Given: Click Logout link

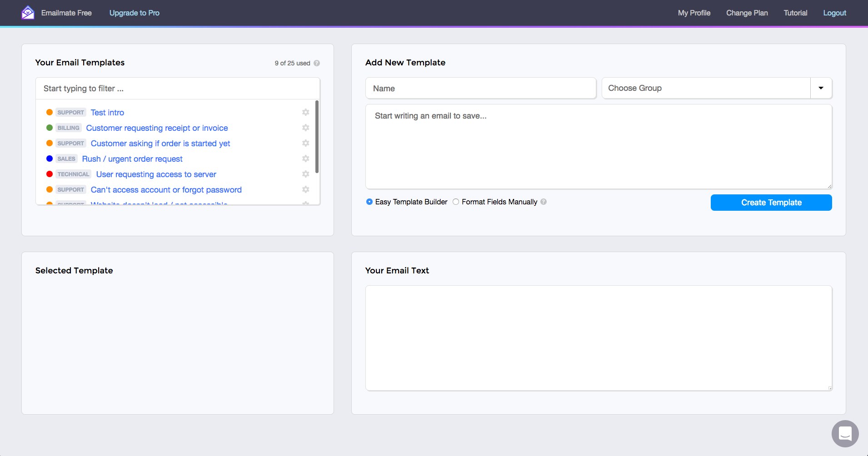Looking at the screenshot, I should pos(834,13).
